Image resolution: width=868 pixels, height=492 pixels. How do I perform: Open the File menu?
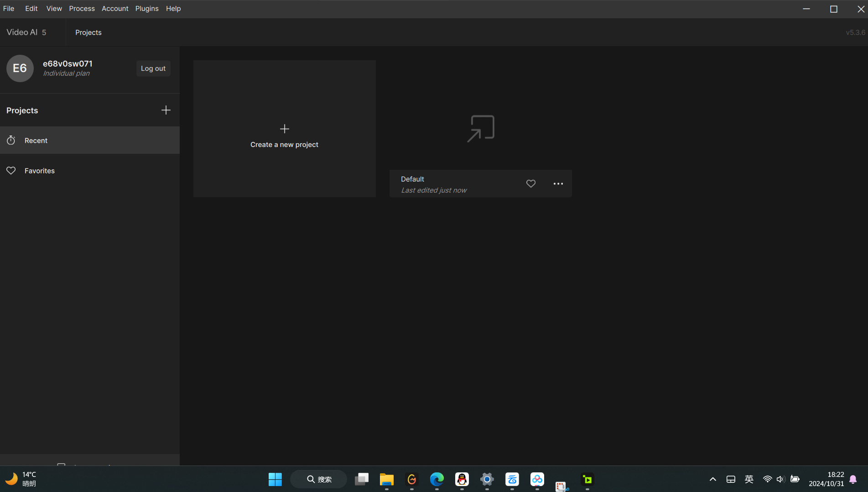coord(9,9)
